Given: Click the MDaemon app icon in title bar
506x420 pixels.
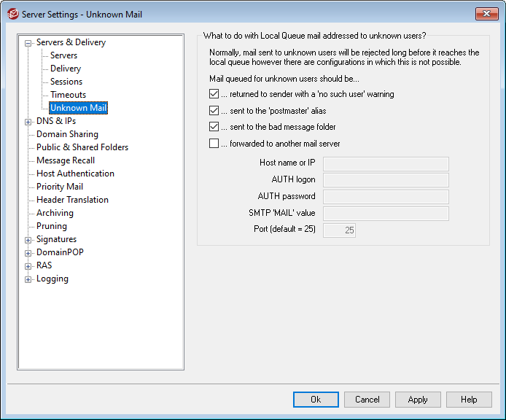Looking at the screenshot, I should pos(12,14).
